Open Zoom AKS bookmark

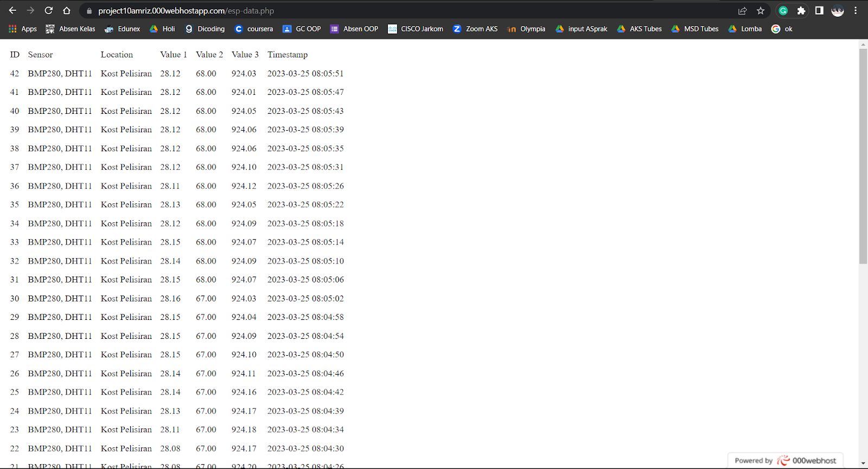point(475,29)
